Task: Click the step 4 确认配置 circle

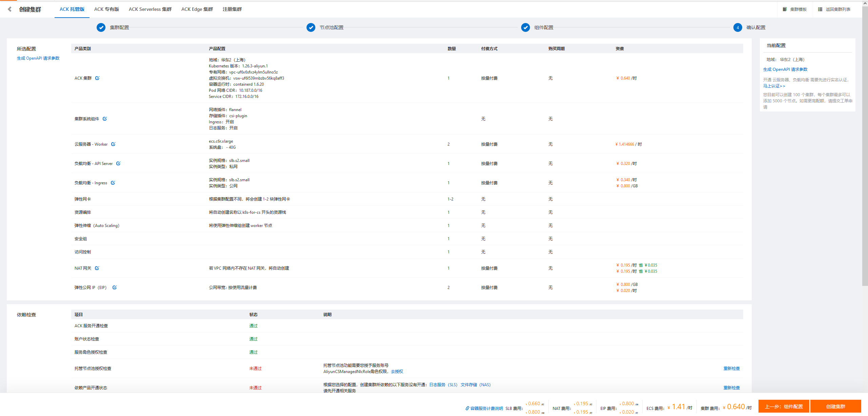Action: point(738,27)
